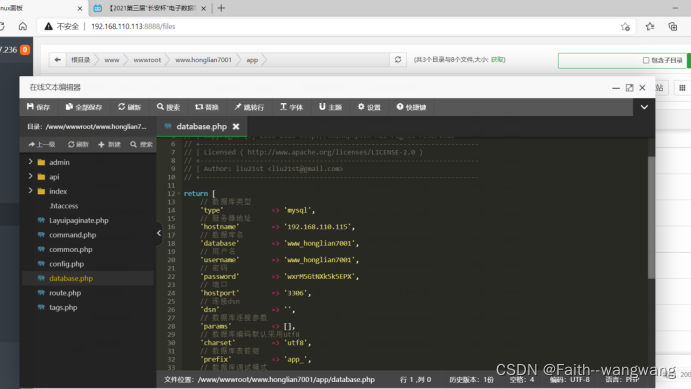
Task: Open route.php in the tree
Action: coord(65,293)
